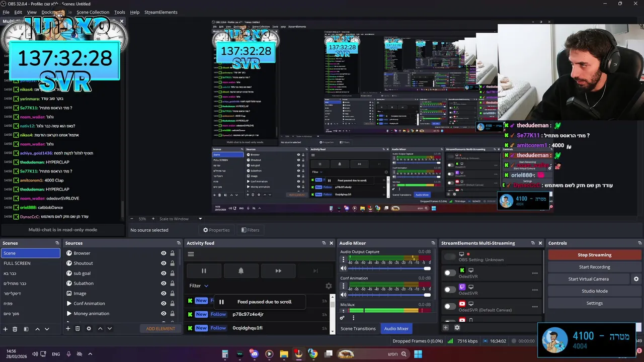Move source up in the Sources list
The image size is (644, 362).
(x=100, y=329)
